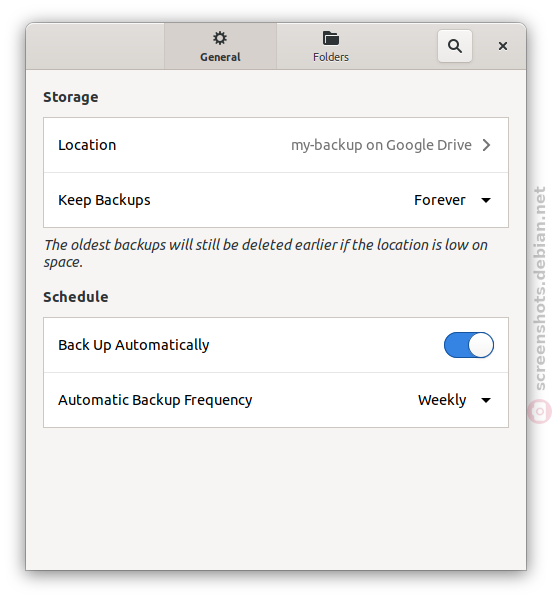Close the preferences window with the X
This screenshot has height=599, width=552.
coord(503,46)
